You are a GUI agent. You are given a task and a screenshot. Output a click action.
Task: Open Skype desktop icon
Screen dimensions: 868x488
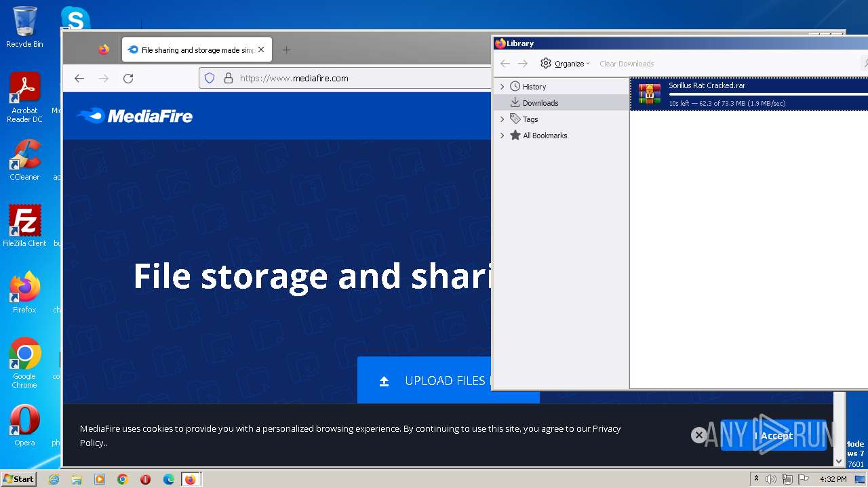[75, 18]
